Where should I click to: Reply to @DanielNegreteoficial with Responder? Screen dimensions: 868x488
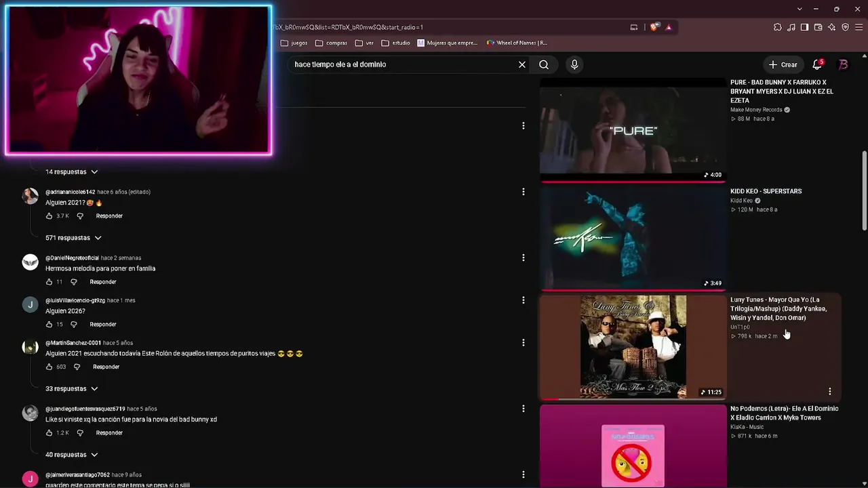[x=103, y=282]
